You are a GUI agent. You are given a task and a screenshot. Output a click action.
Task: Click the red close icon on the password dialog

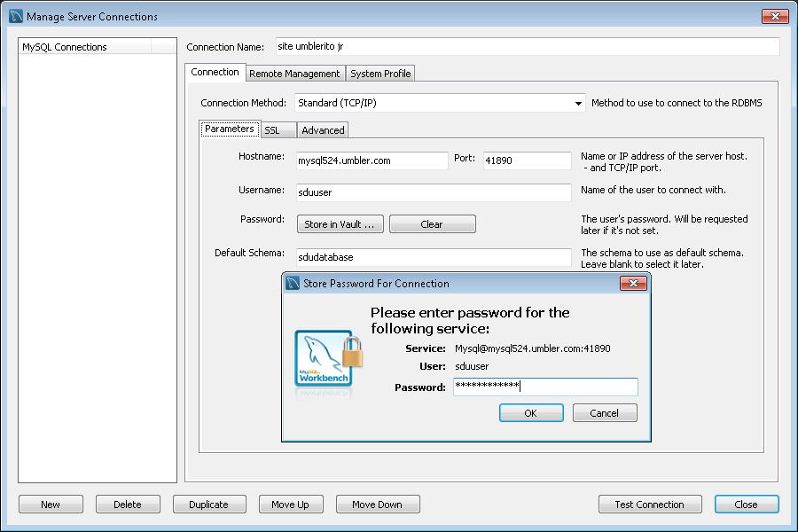click(x=633, y=283)
